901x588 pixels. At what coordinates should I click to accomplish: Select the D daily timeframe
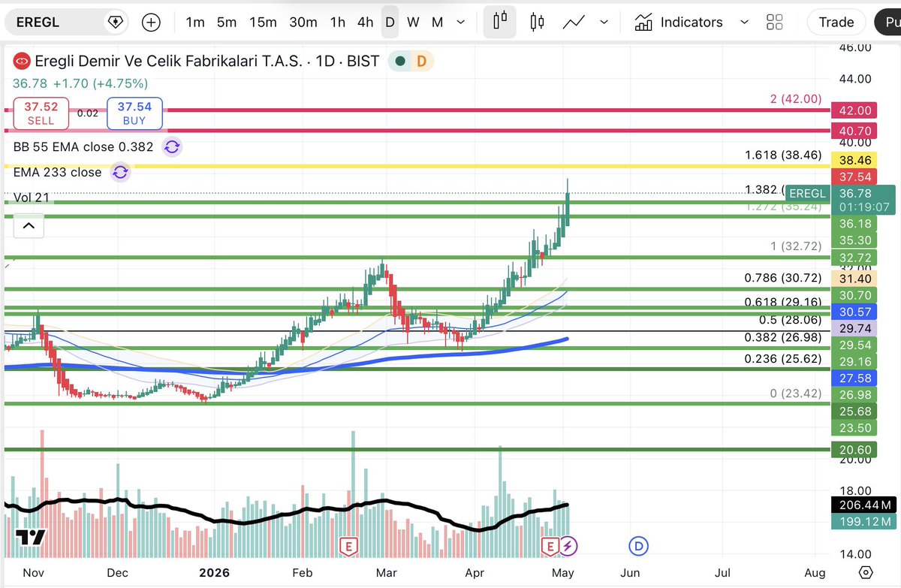tap(390, 23)
